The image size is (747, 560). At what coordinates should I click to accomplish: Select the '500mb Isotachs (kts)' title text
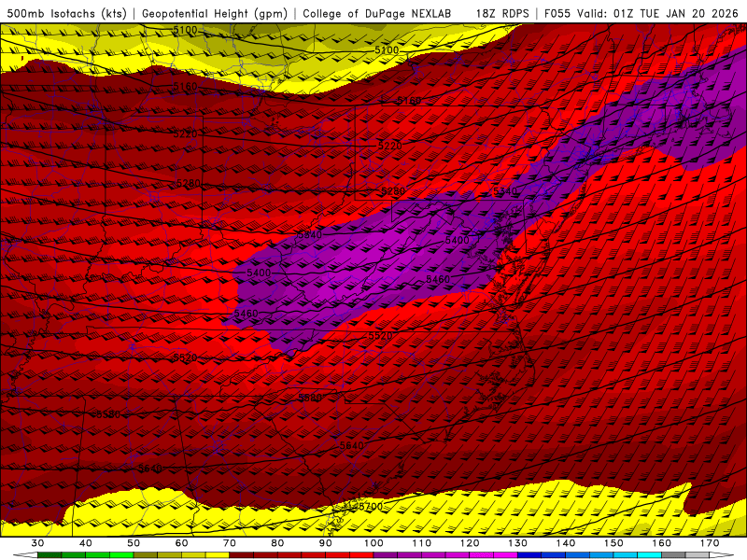tap(66, 13)
